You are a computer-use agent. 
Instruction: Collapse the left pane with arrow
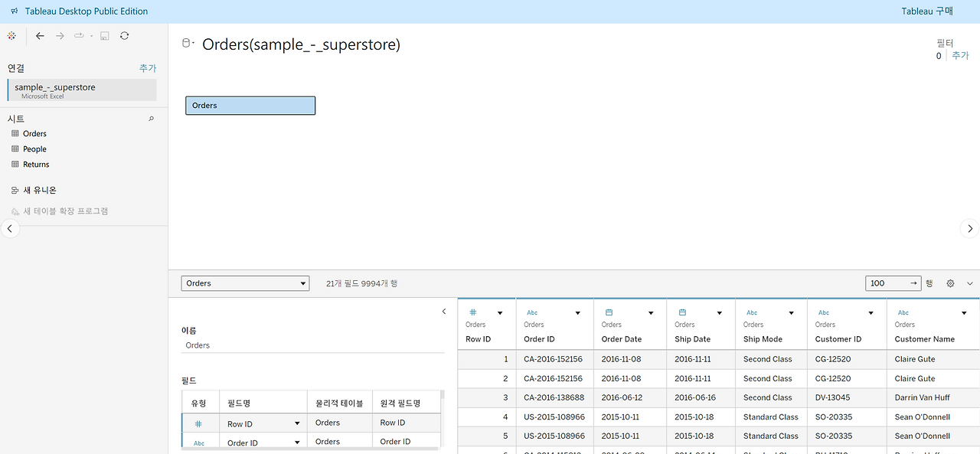tap(10, 228)
